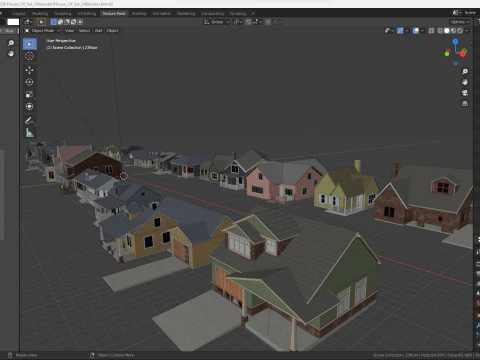
Task: Toggle viewport gizmos visibility
Action: pyautogui.click(x=400, y=31)
